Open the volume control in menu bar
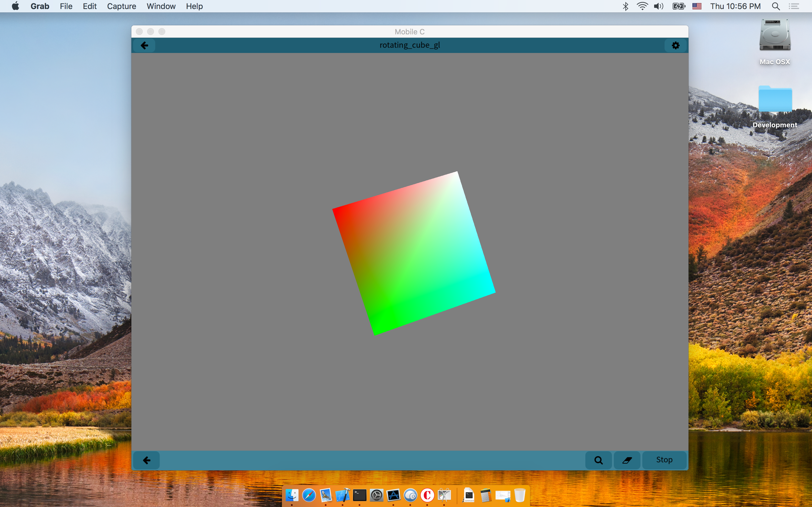 pyautogui.click(x=659, y=6)
